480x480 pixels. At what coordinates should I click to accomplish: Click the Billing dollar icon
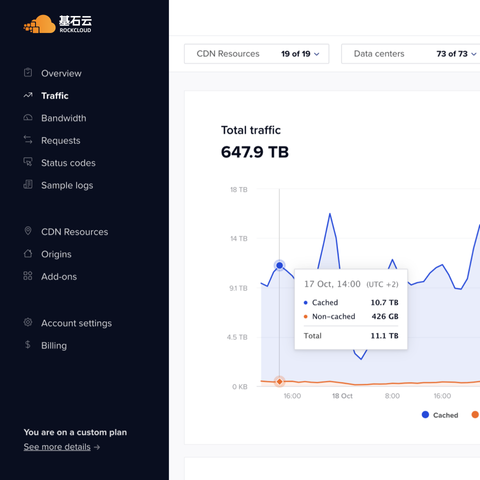pos(28,345)
